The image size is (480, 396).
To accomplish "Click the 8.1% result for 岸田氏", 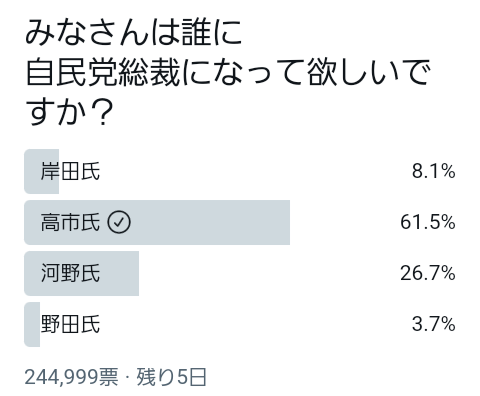I will (x=433, y=172).
